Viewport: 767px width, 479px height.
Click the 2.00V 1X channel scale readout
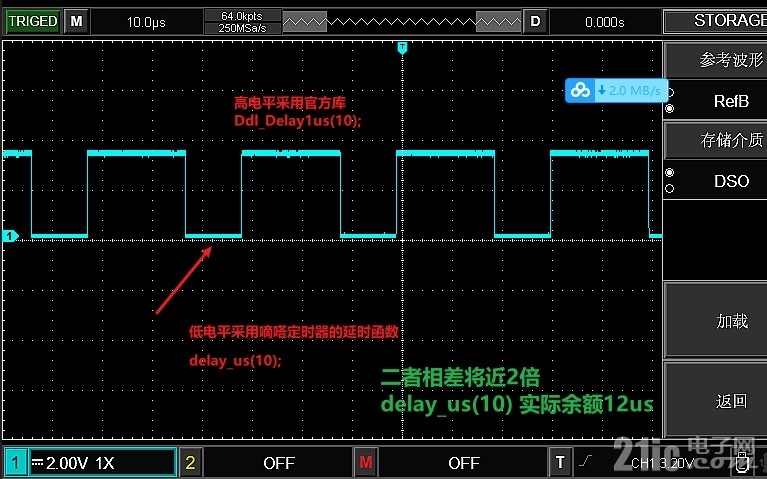click(x=80, y=463)
